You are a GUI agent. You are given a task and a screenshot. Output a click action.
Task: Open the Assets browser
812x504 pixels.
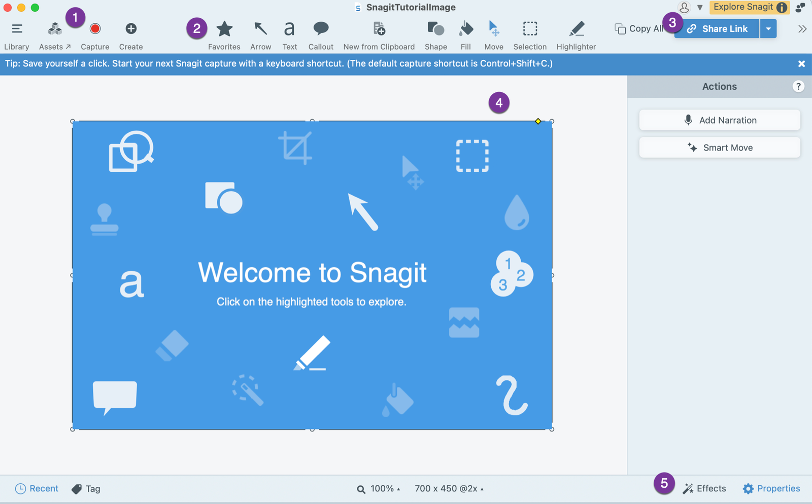tap(55, 36)
